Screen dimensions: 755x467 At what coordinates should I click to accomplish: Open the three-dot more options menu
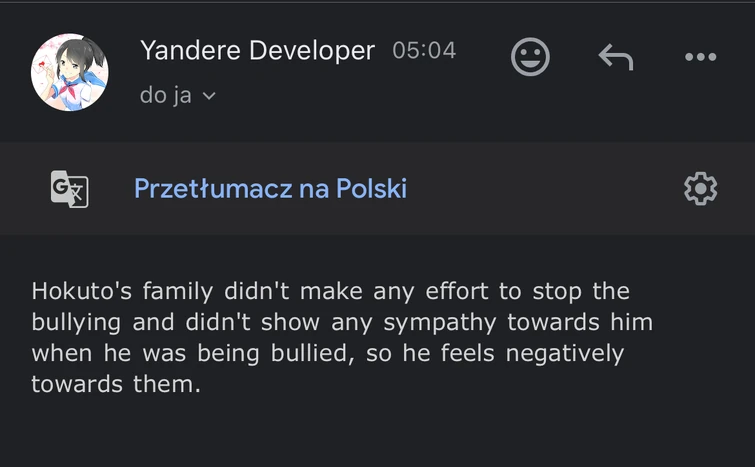pyautogui.click(x=700, y=57)
